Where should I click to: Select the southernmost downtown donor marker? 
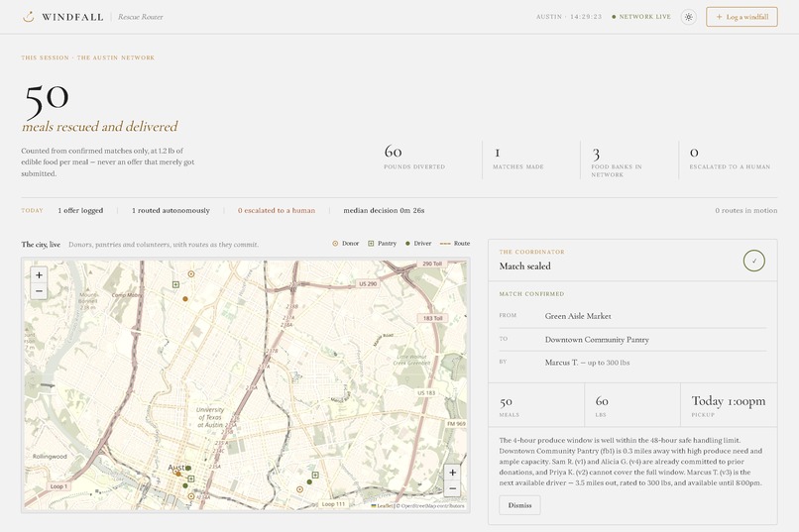191,496
